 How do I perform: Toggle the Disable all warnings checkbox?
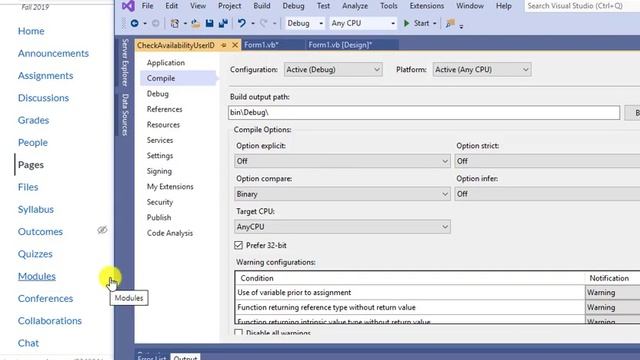tap(239, 333)
